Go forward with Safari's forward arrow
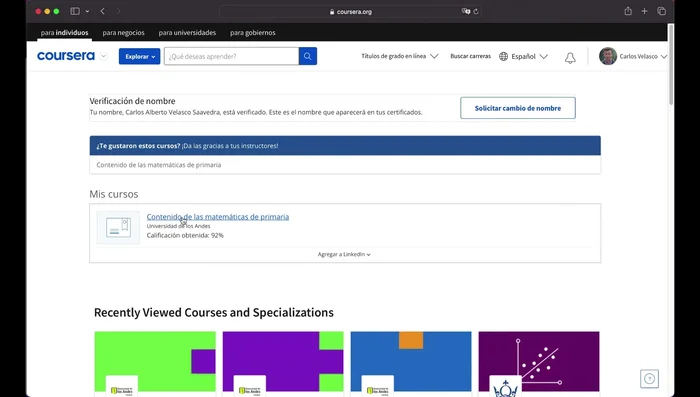 coord(118,11)
